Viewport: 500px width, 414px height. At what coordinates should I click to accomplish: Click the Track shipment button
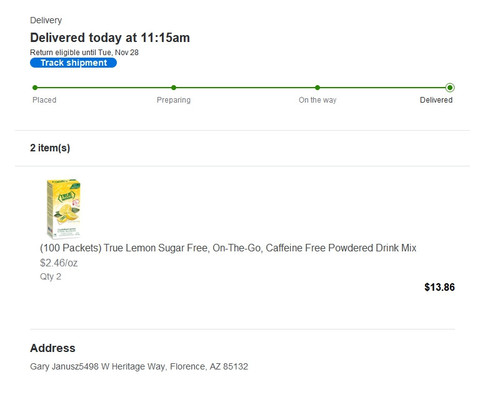point(73,63)
